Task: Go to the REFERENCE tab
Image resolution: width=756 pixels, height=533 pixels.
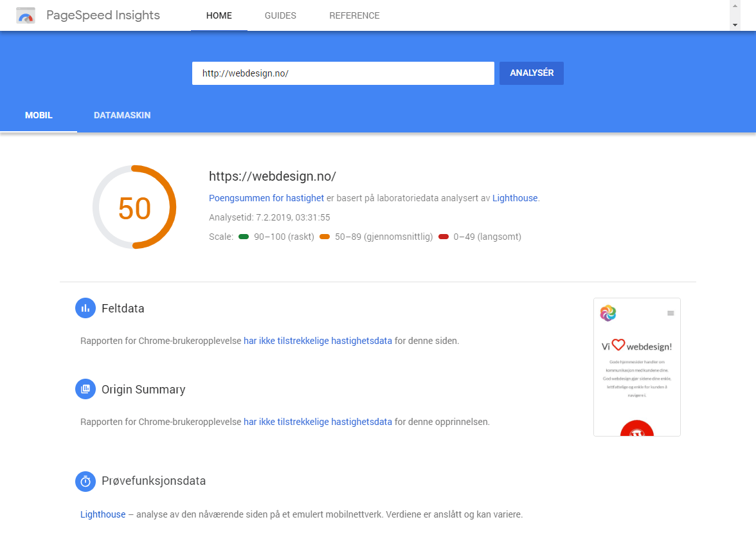Action: point(354,15)
